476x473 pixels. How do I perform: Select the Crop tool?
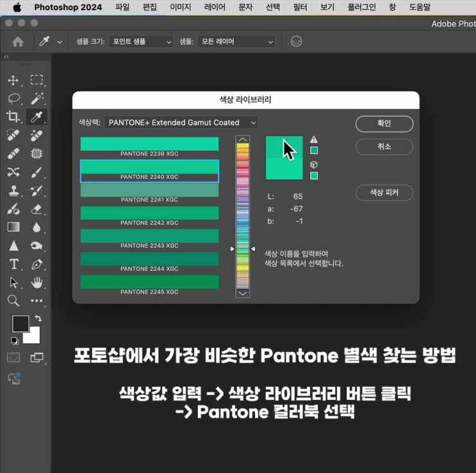tap(13, 116)
